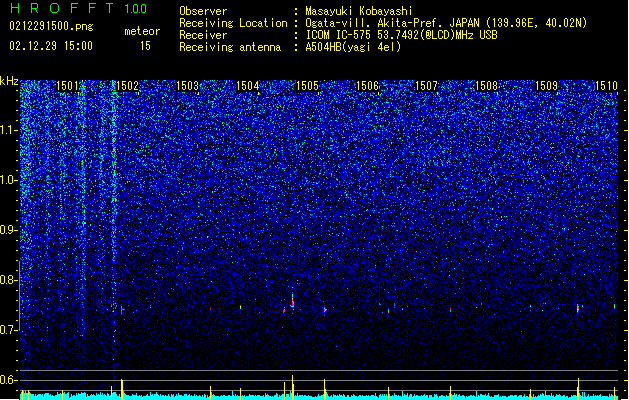Click the HROFFT title text
The height and width of the screenshot is (400, 629).
pos(62,8)
